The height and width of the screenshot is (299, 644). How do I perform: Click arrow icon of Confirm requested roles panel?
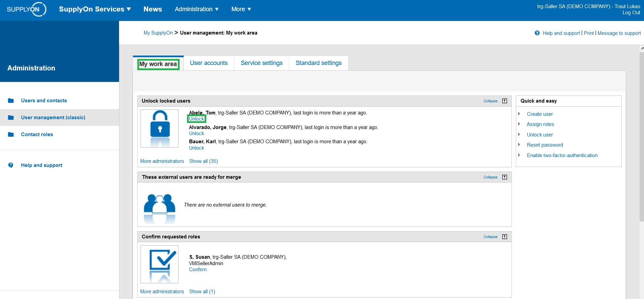(505, 237)
